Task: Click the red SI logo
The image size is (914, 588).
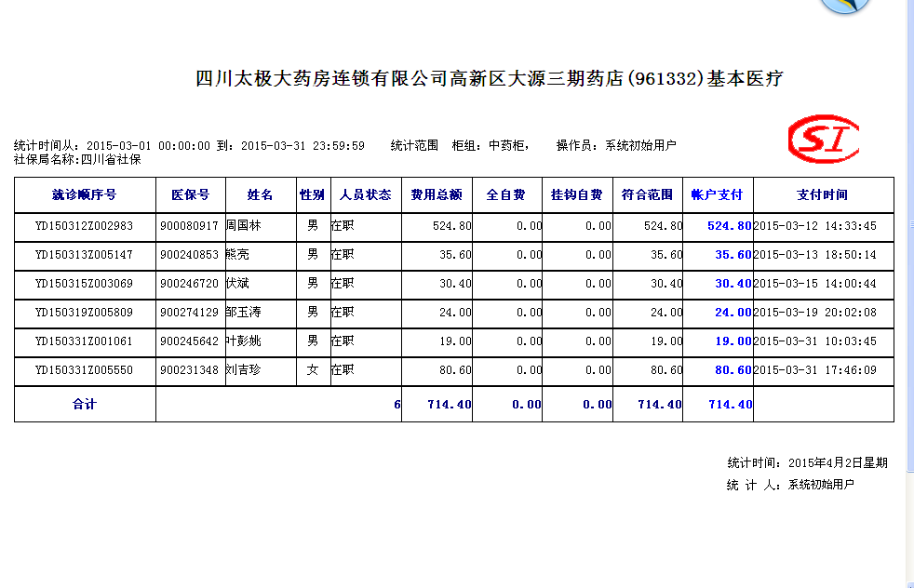Action: (x=823, y=139)
